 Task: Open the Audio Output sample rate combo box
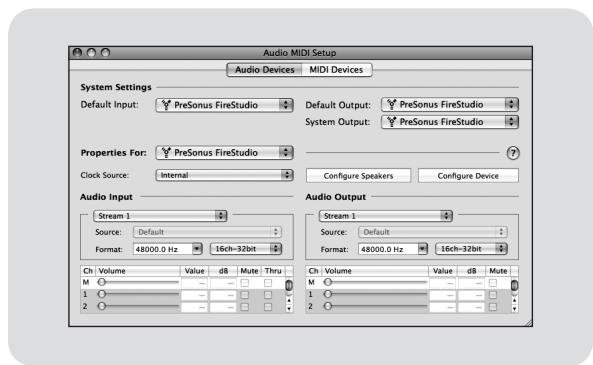[393, 249]
